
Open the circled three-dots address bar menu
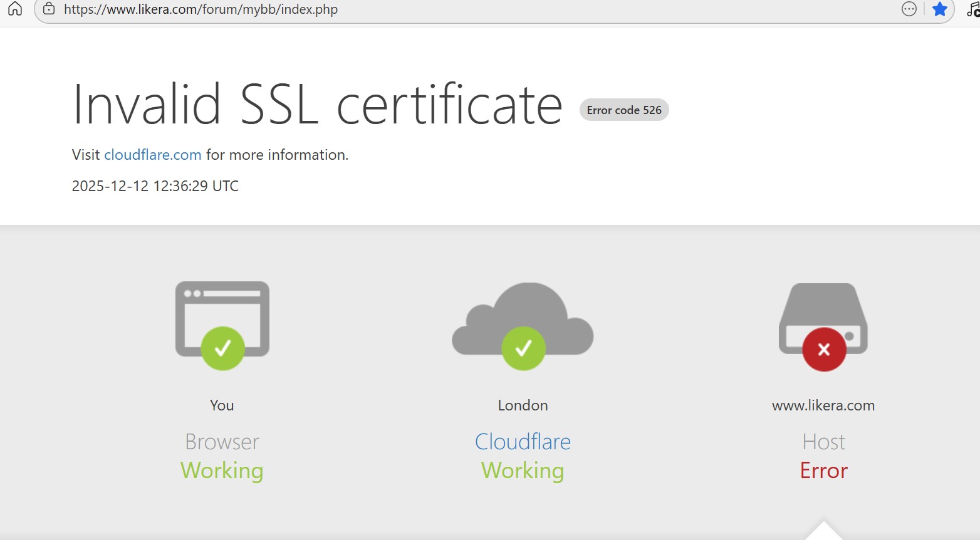click(909, 9)
